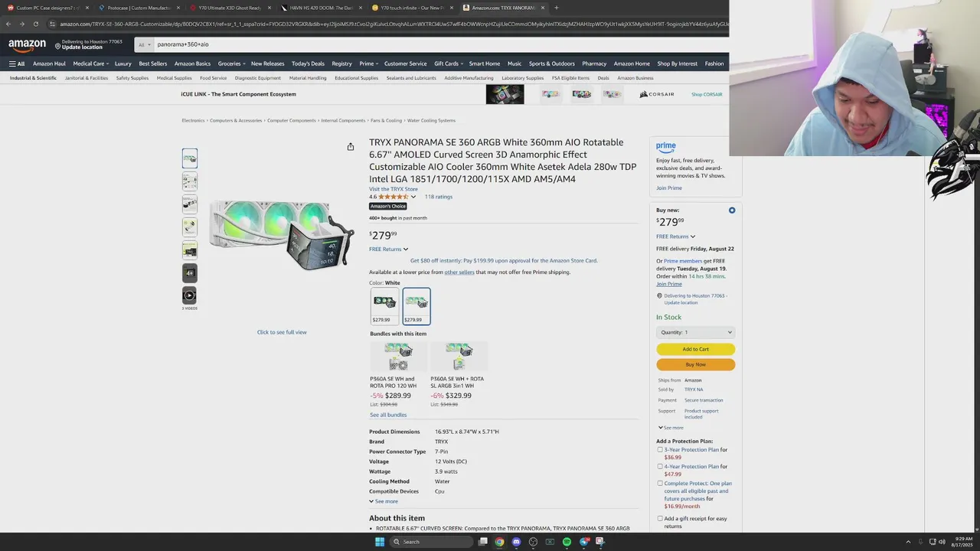The image size is (980, 551).
Task: Select the second product image thumbnail
Action: (190, 181)
